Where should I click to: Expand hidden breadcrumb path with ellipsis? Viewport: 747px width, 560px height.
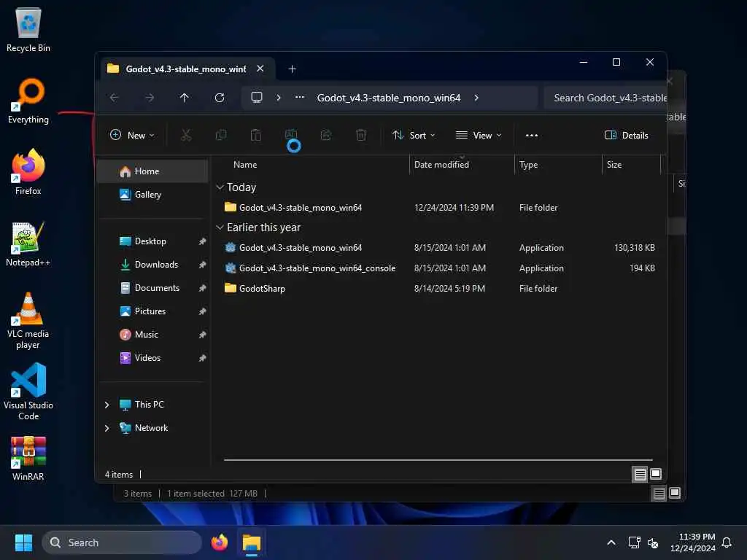click(300, 98)
